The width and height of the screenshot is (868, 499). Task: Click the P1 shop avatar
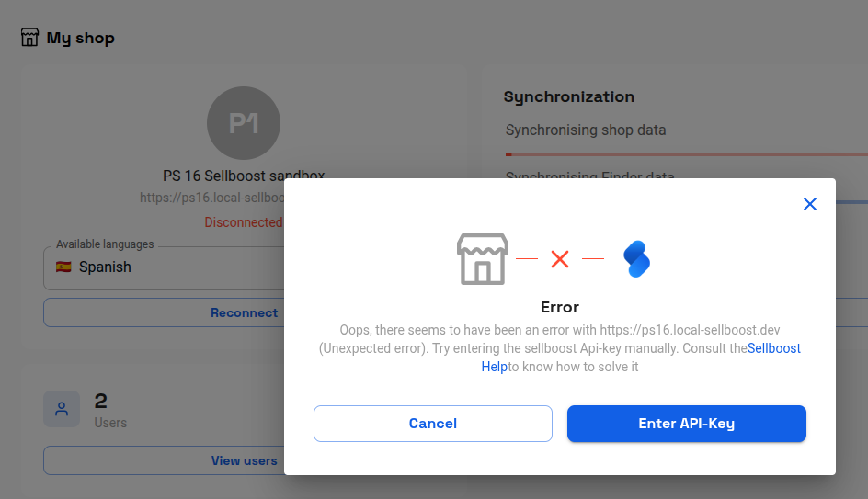coord(244,123)
